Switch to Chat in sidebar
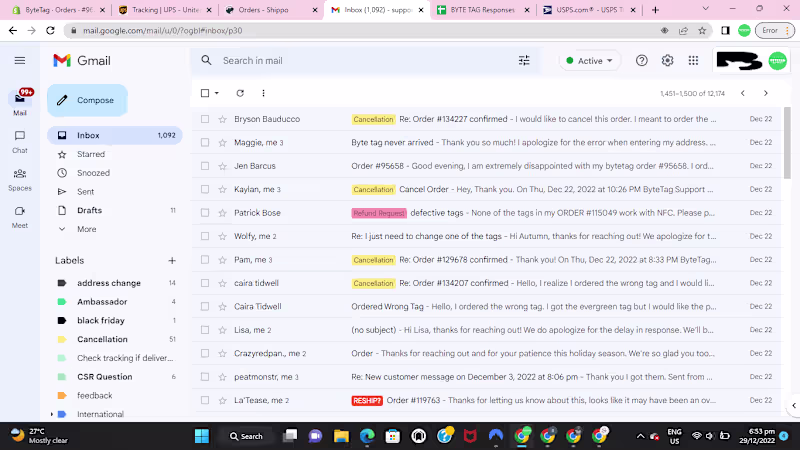Viewport: 800px width, 450px height. (x=20, y=141)
